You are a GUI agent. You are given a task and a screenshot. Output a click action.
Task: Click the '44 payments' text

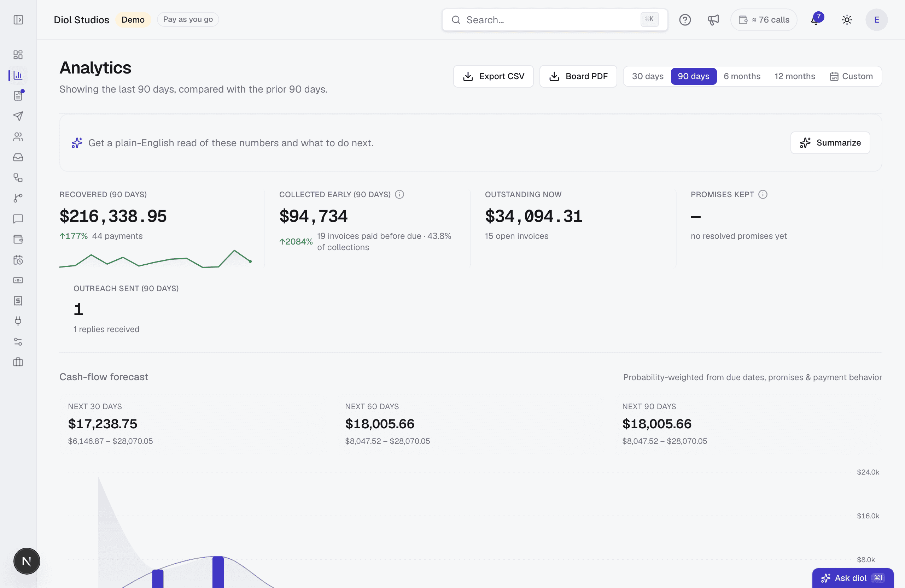coord(117,236)
